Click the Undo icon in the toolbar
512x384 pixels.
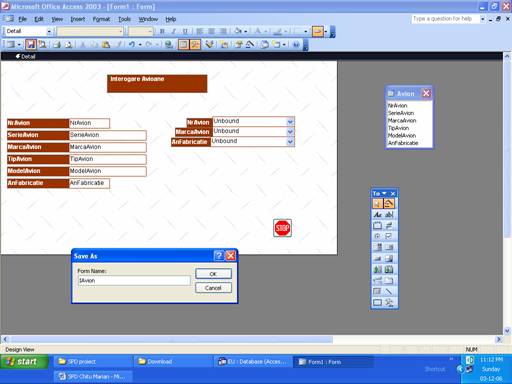(x=132, y=44)
